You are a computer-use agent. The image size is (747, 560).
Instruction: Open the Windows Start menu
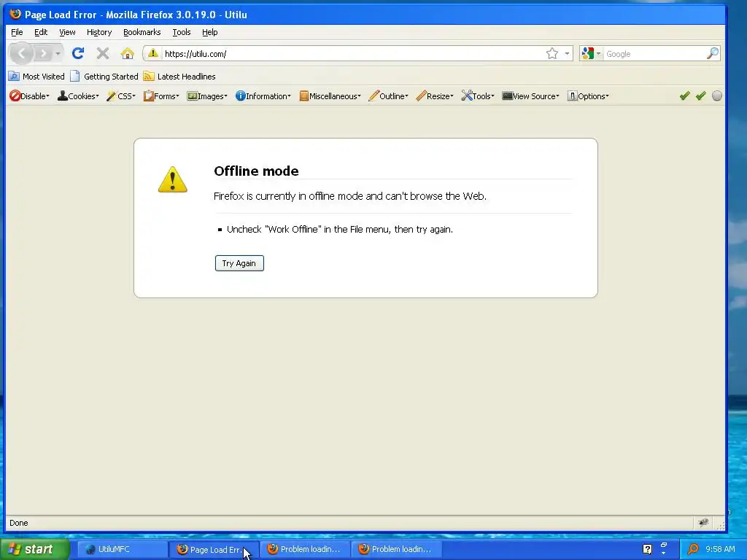click(x=35, y=549)
